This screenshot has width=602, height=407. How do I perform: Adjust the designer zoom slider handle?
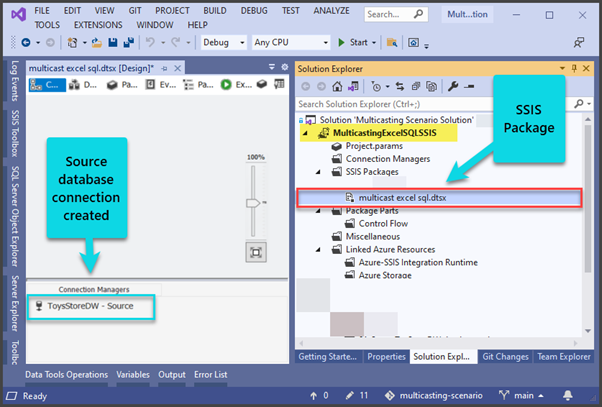coord(253,203)
